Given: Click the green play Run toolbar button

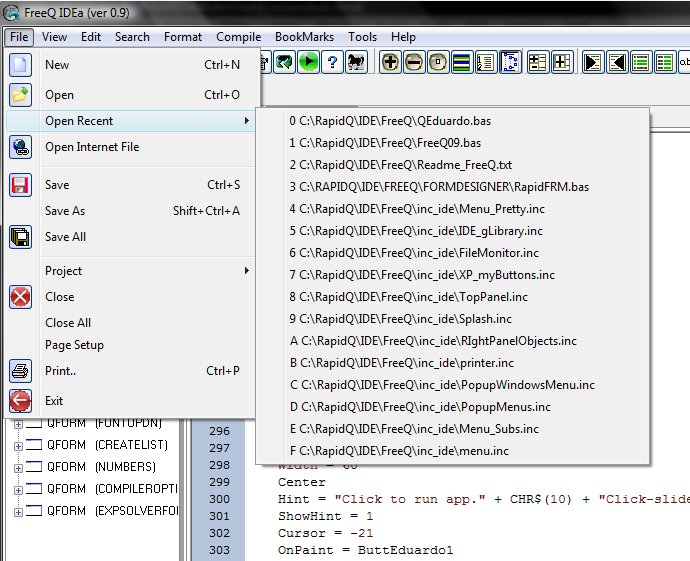Looking at the screenshot, I should tap(308, 62).
